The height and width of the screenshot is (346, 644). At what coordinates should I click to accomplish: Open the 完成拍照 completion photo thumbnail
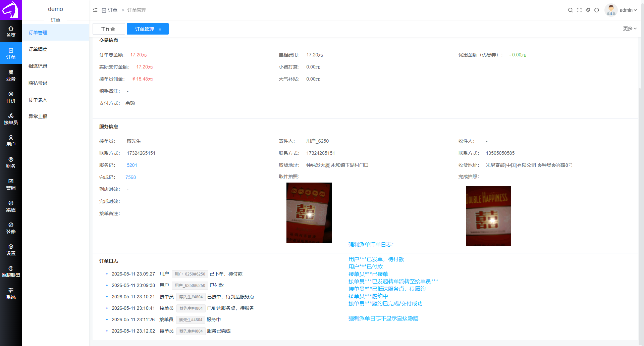(488, 216)
